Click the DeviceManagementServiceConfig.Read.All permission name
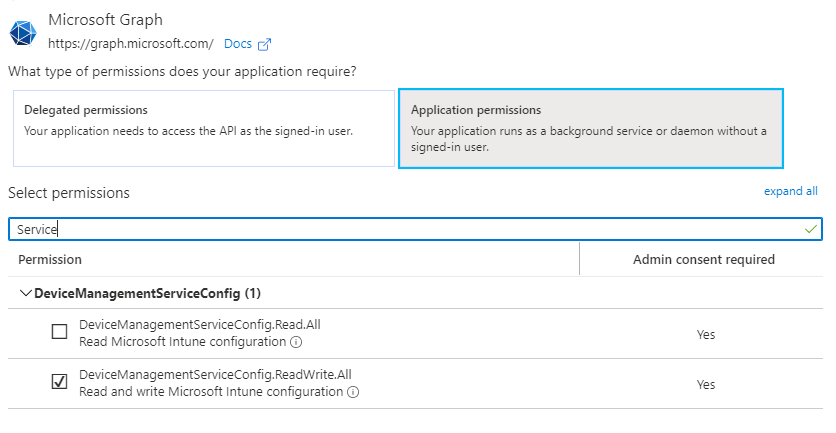The image size is (836, 433). click(x=200, y=325)
